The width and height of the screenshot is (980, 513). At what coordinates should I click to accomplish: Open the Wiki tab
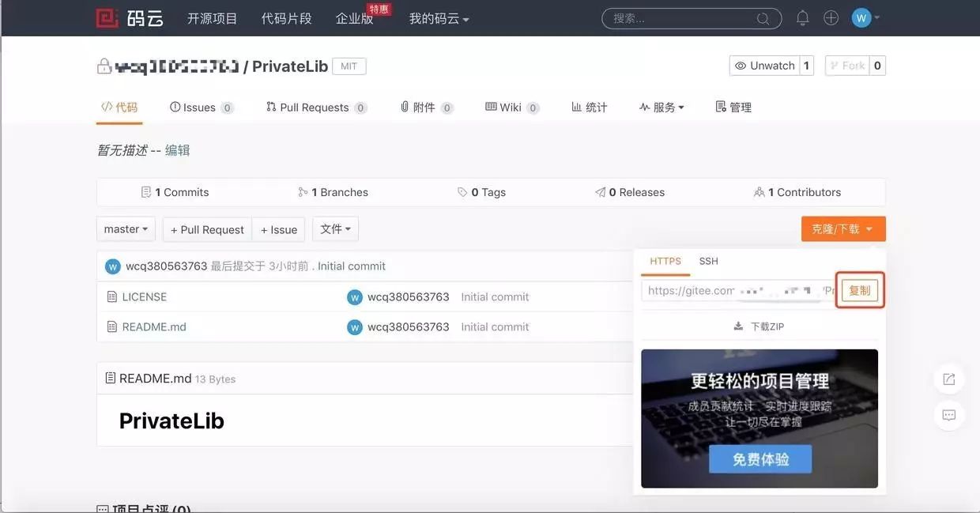(512, 107)
